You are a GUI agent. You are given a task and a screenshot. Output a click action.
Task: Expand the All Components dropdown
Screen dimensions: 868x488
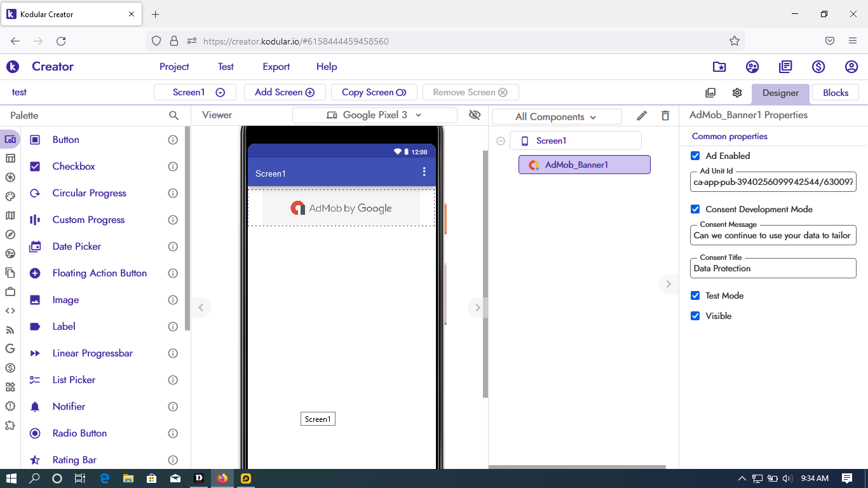click(x=556, y=117)
